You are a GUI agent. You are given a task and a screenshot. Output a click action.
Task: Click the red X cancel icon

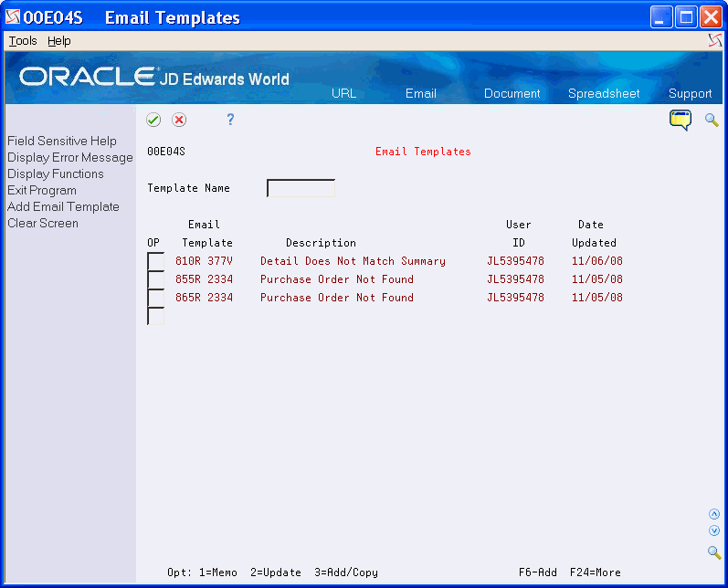(179, 120)
